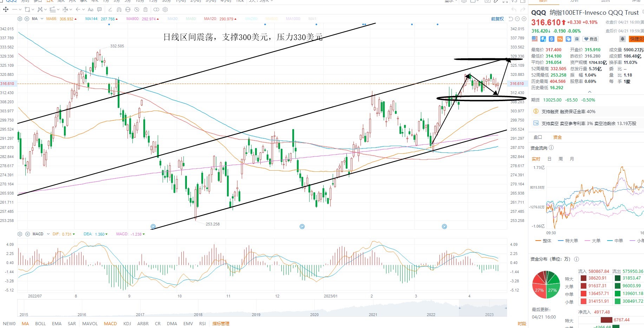
Task: Switch to the KDJ indicator tab
Action: [x=127, y=324]
